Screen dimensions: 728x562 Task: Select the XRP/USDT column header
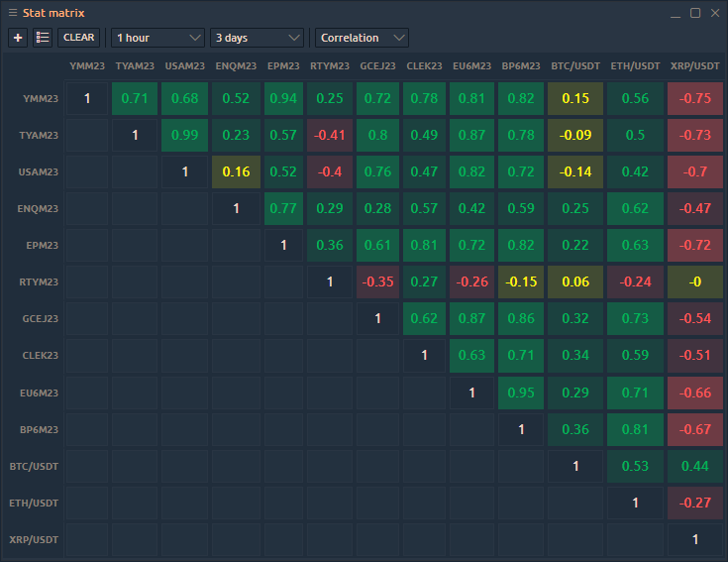[694, 66]
